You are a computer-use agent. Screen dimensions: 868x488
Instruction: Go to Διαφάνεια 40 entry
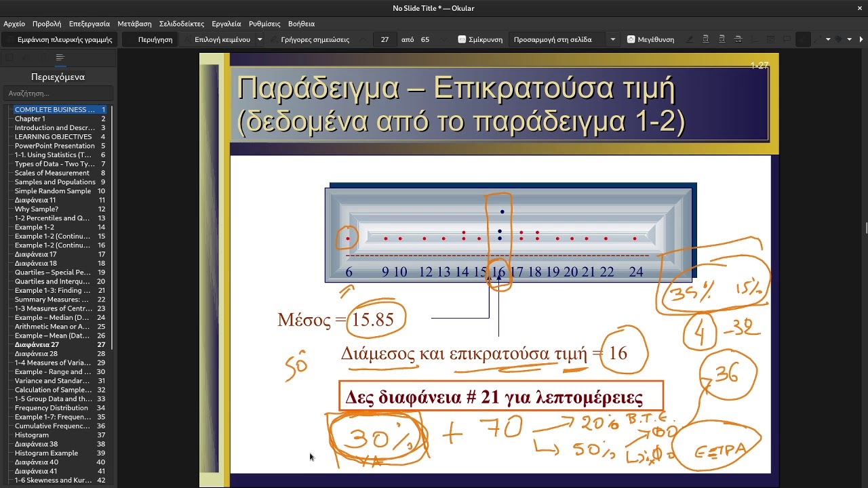point(60,462)
